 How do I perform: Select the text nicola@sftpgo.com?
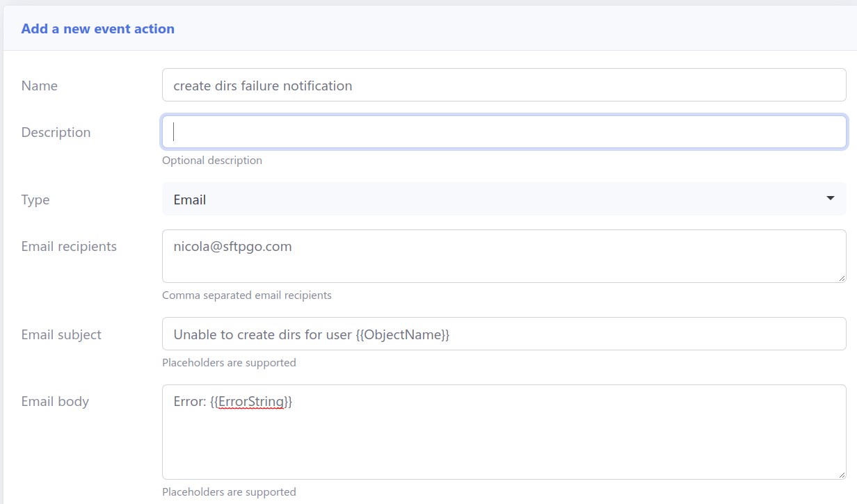[x=232, y=246]
